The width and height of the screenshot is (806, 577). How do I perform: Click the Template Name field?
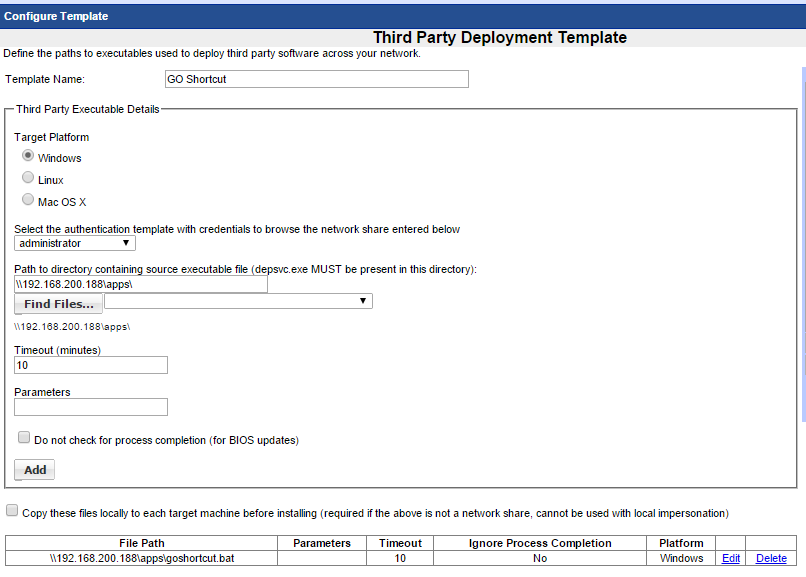click(316, 79)
